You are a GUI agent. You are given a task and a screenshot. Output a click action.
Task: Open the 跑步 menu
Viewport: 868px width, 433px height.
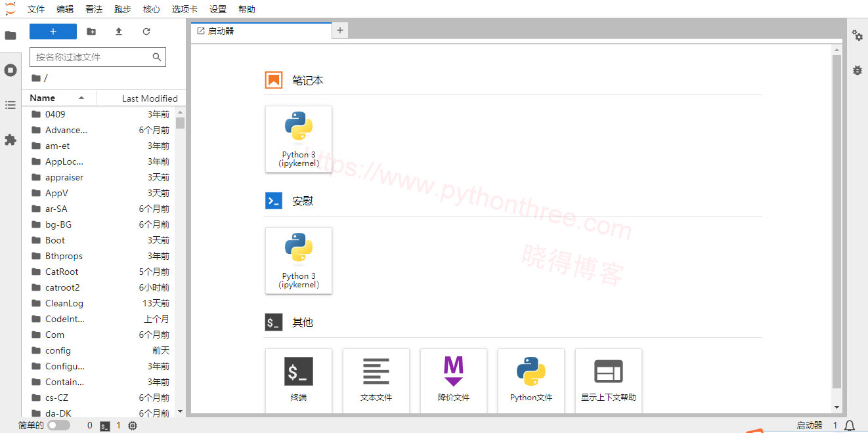pyautogui.click(x=123, y=9)
